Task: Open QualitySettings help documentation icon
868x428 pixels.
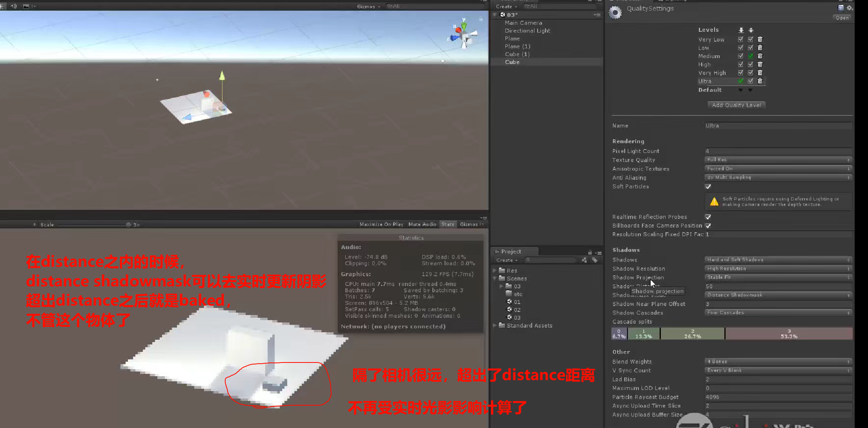Action: tap(841, 8)
